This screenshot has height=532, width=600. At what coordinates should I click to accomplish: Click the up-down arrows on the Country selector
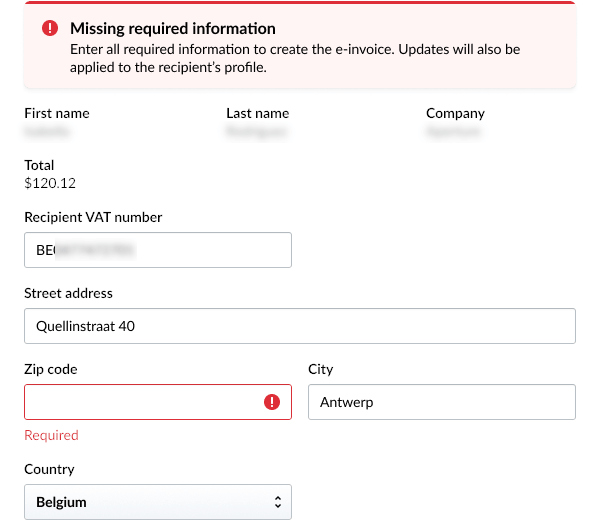point(277,503)
